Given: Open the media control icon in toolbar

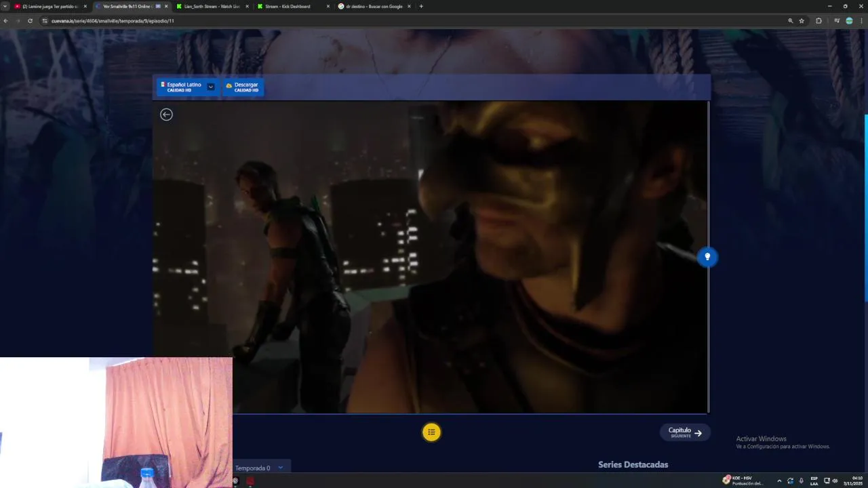Looking at the screenshot, I should 837,21.
